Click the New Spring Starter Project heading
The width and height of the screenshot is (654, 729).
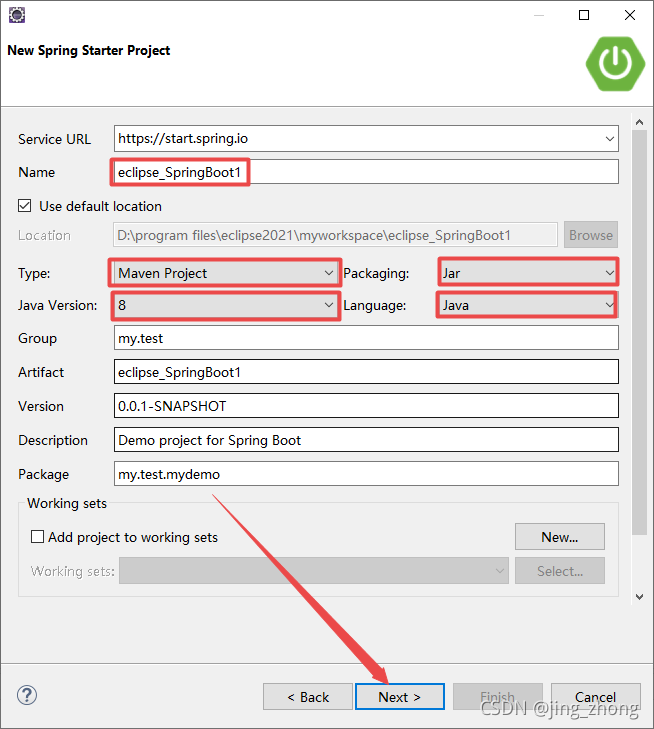tap(89, 50)
